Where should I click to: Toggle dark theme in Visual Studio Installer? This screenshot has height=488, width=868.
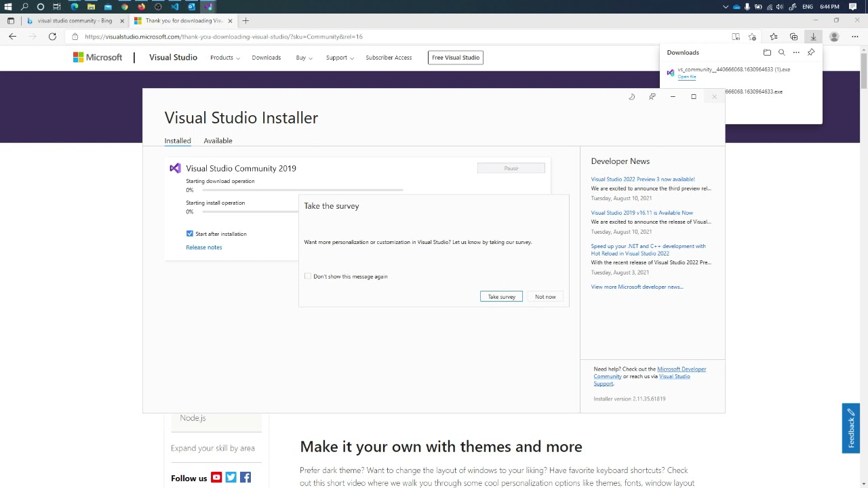631,97
